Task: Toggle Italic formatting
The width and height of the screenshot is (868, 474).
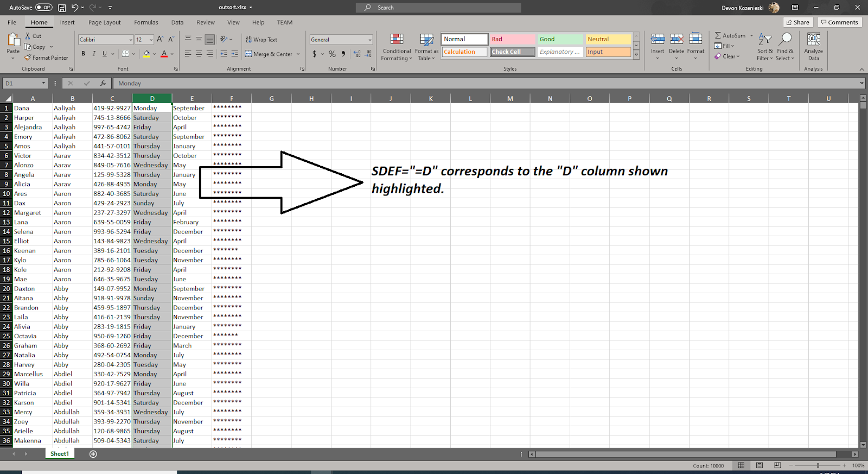Action: point(94,54)
